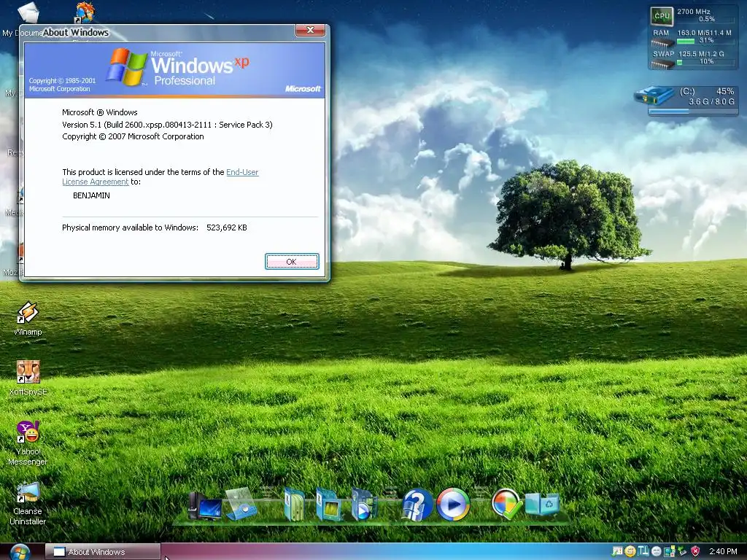The image size is (747, 560).
Task: Click glass device icon in dock
Action: 241,503
